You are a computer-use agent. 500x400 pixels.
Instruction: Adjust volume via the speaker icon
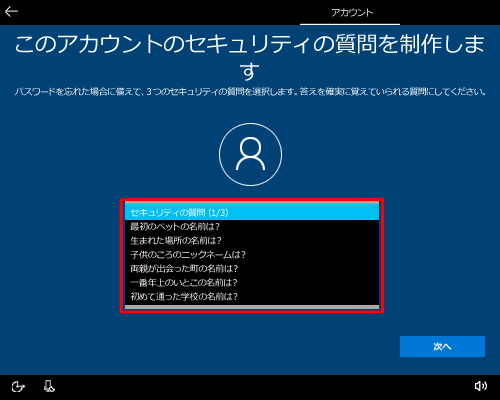(480, 386)
